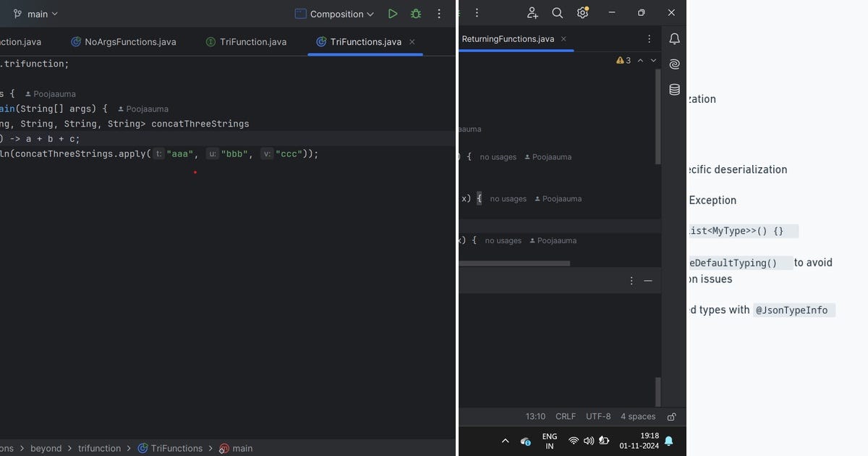Click the "aaa" string argument
The width and height of the screenshot is (868, 456).
[x=182, y=153]
